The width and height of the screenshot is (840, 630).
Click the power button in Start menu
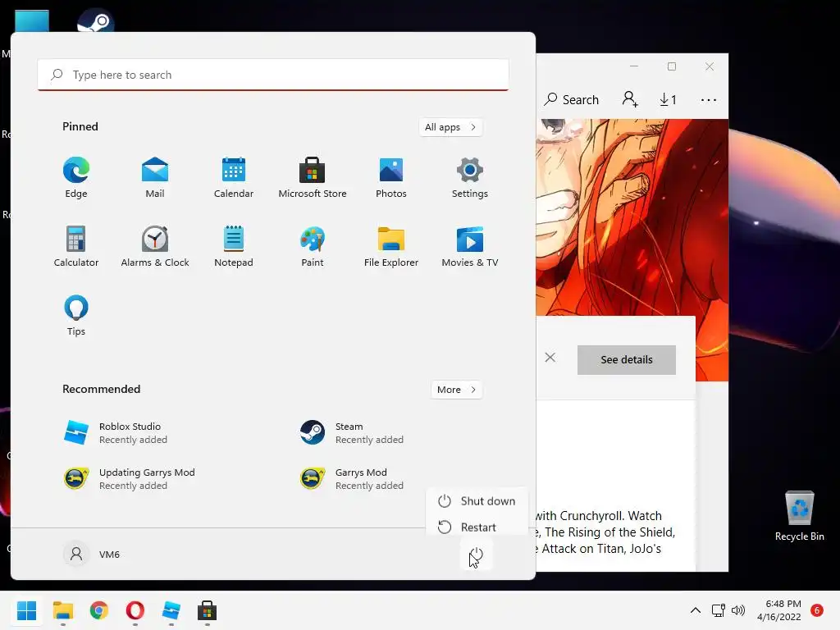(476, 555)
